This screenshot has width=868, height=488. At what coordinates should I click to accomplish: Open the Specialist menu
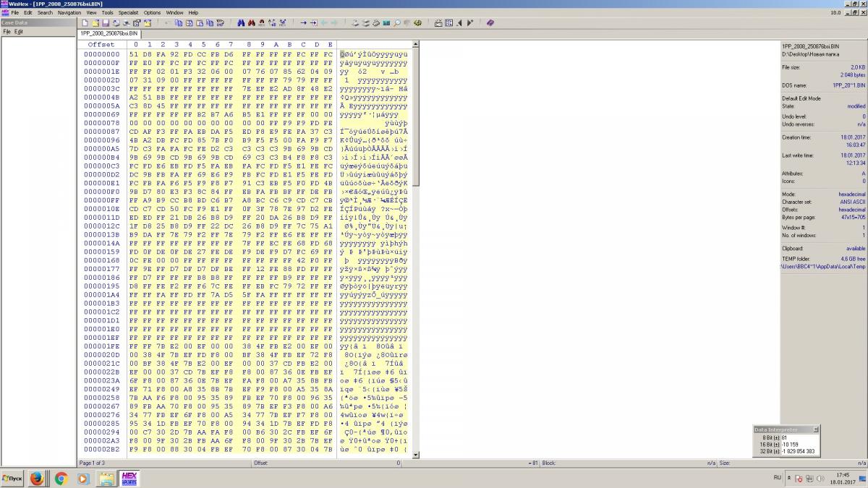pos(129,12)
